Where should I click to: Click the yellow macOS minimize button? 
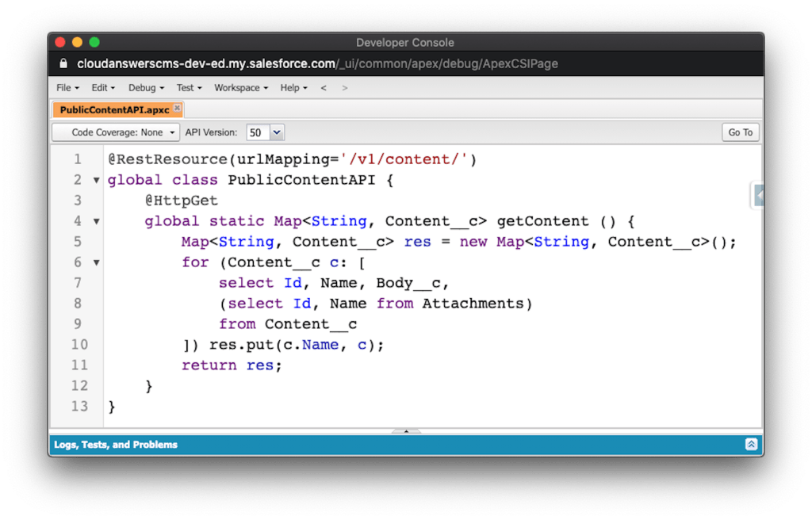point(77,42)
